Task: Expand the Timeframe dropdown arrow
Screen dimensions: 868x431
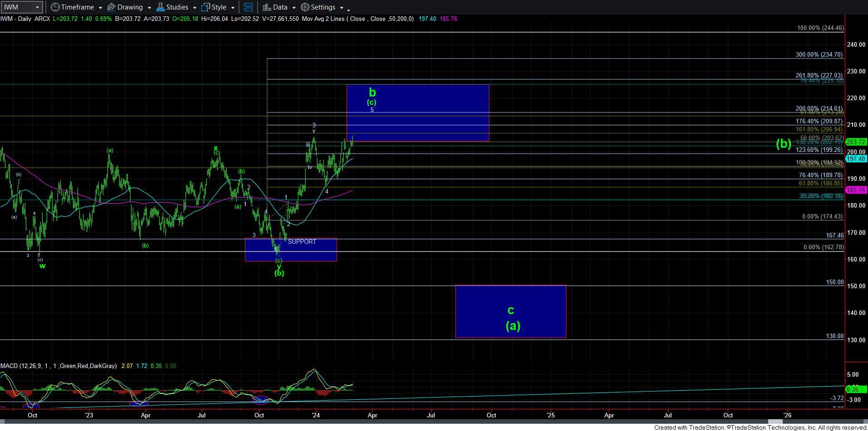Action: click(x=100, y=8)
